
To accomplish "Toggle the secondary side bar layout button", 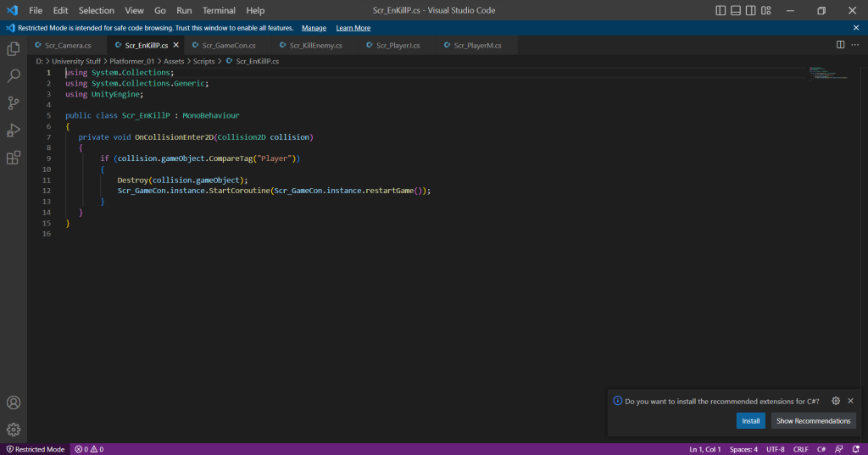I will tap(751, 10).
